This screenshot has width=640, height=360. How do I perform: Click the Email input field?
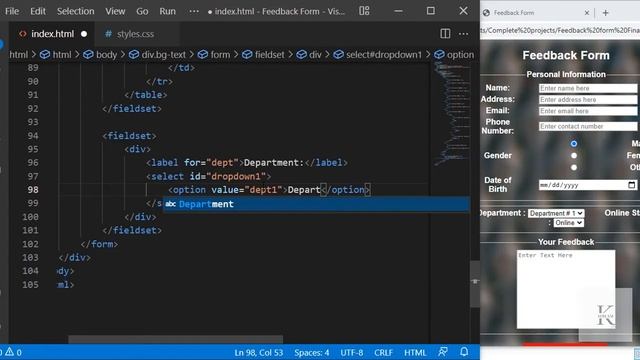point(588,111)
